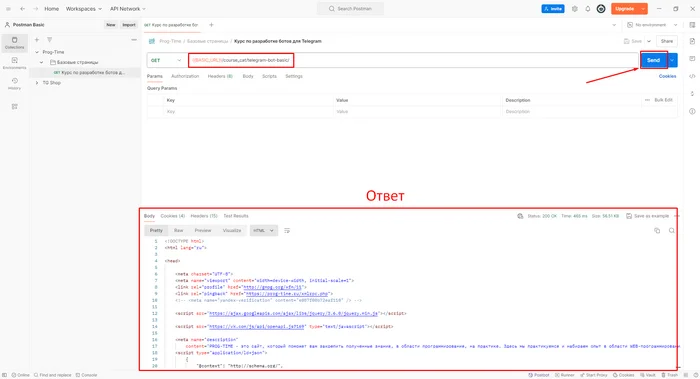Expand the TG Shop collection

click(x=37, y=83)
